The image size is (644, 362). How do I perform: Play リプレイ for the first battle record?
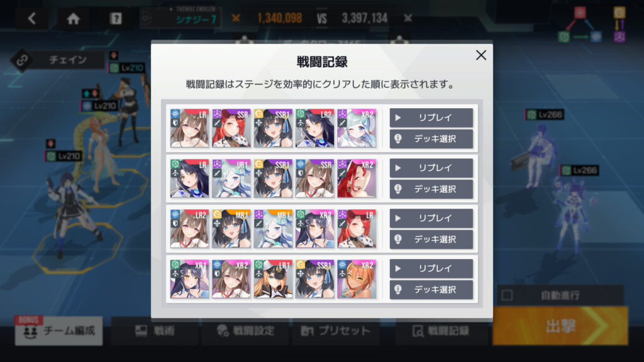[431, 118]
